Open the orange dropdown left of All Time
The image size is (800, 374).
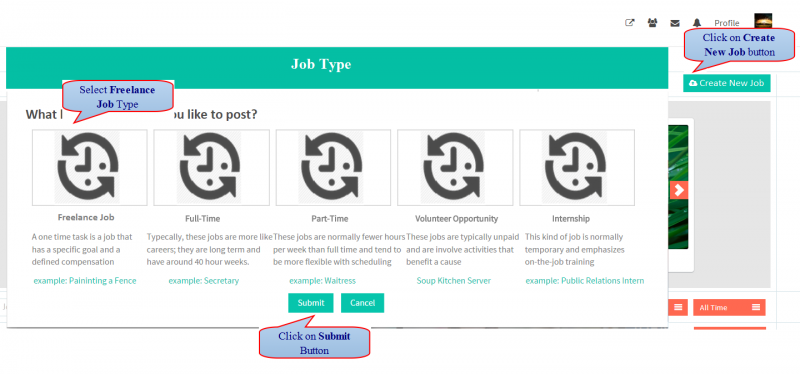pos(677,307)
